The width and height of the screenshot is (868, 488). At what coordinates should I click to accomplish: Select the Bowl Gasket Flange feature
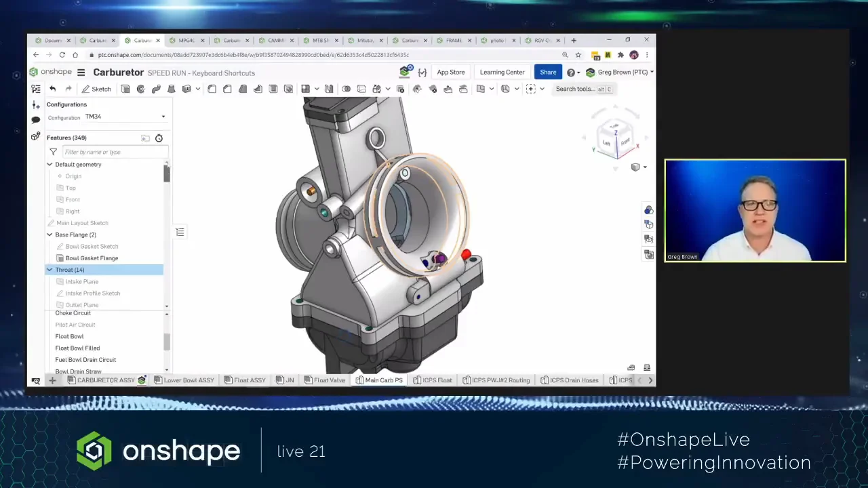point(92,258)
